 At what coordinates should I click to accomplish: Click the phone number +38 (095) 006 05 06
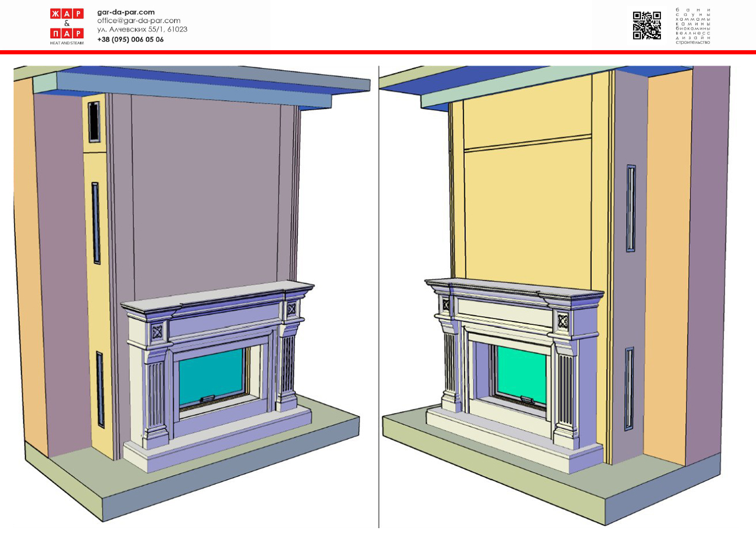pos(131,40)
